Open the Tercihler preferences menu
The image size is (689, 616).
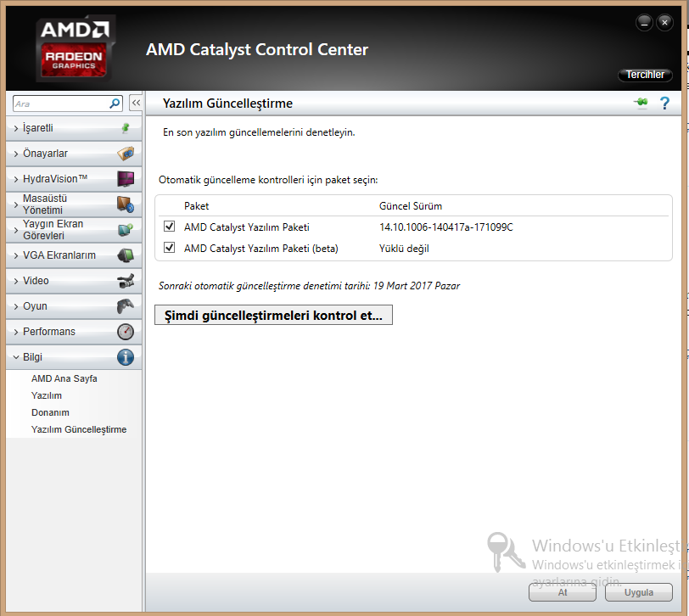645,75
